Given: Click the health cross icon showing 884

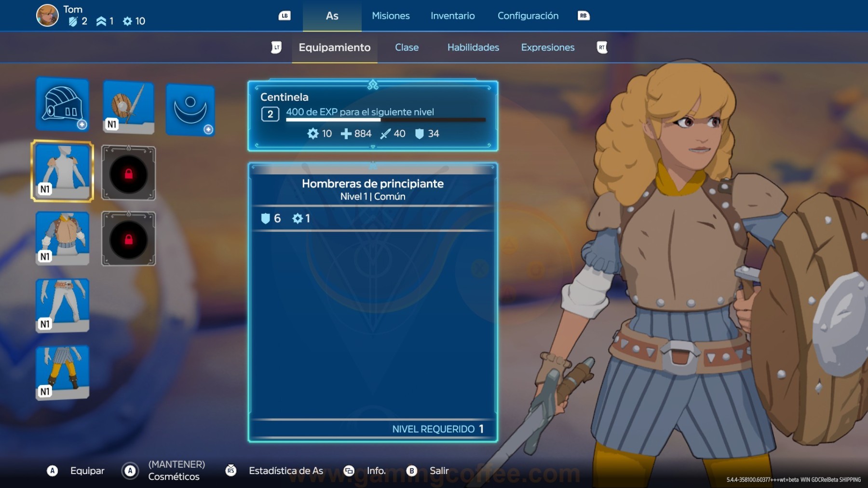Looking at the screenshot, I should click(x=346, y=133).
